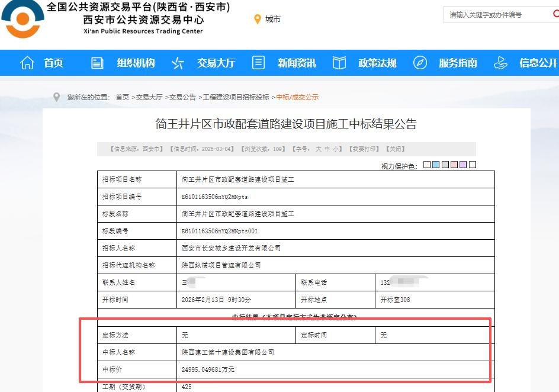Click the 新闻资讯 list icon

click(x=258, y=62)
